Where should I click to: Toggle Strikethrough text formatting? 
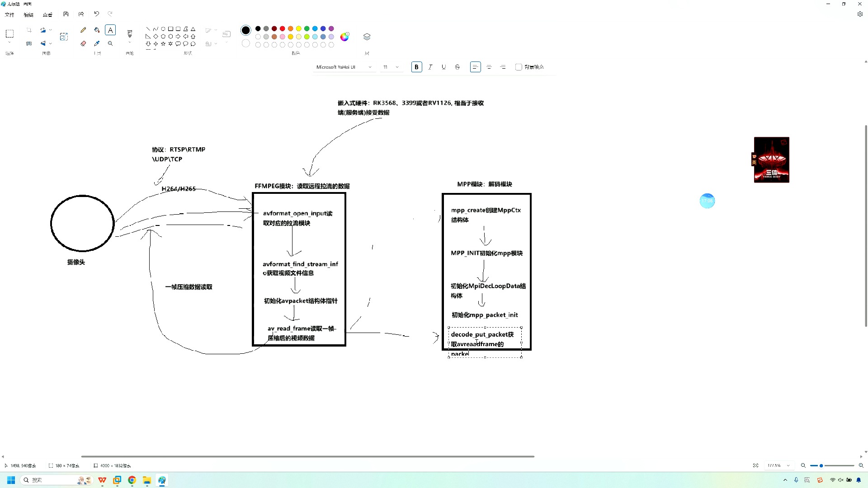coord(458,67)
